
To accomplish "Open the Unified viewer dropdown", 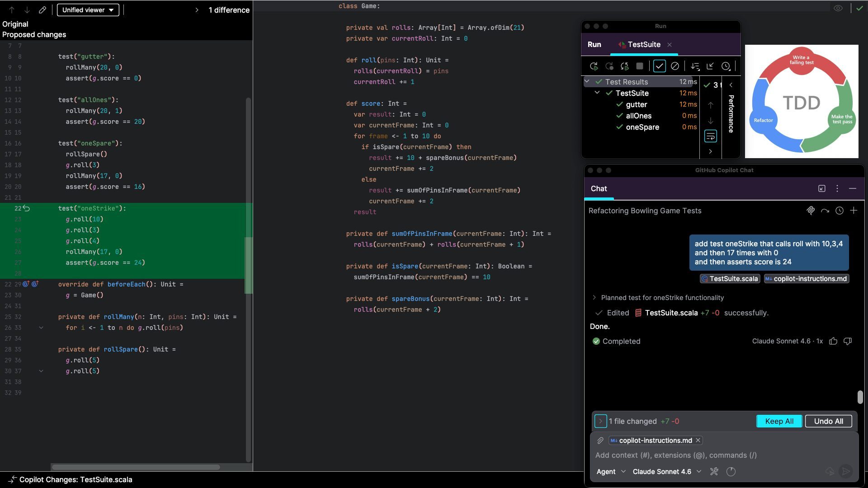I will [88, 10].
